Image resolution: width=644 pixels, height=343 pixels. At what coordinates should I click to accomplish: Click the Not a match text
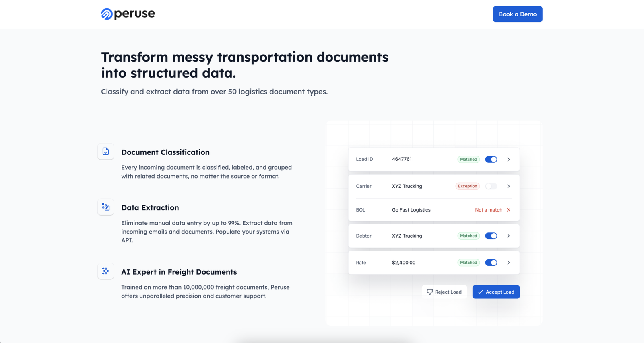point(489,210)
